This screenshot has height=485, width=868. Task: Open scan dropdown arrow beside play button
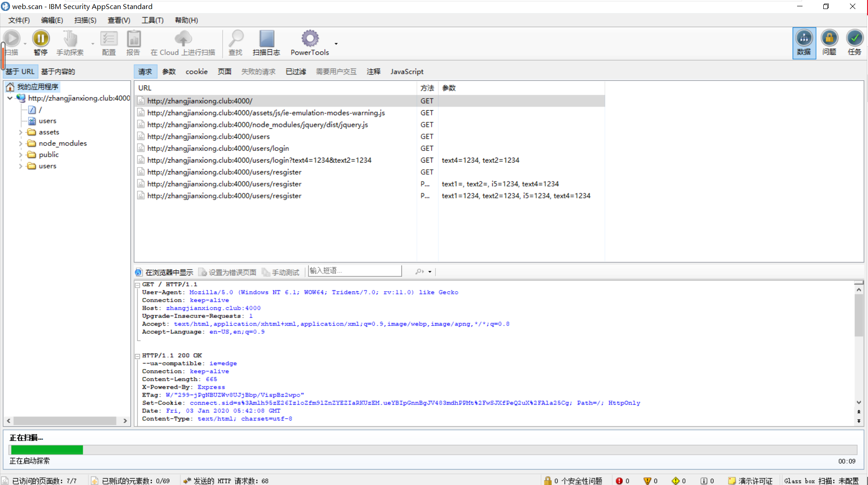(x=25, y=43)
